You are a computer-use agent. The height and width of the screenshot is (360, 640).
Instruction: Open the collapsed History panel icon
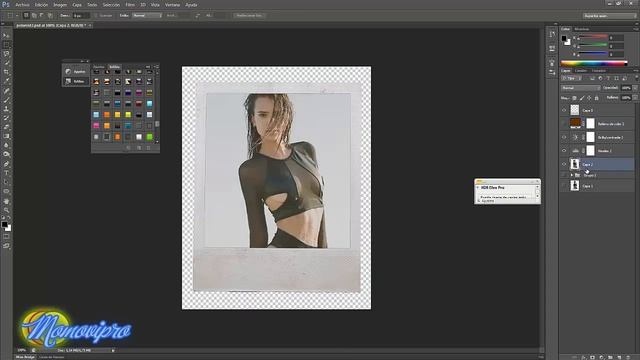552,35
